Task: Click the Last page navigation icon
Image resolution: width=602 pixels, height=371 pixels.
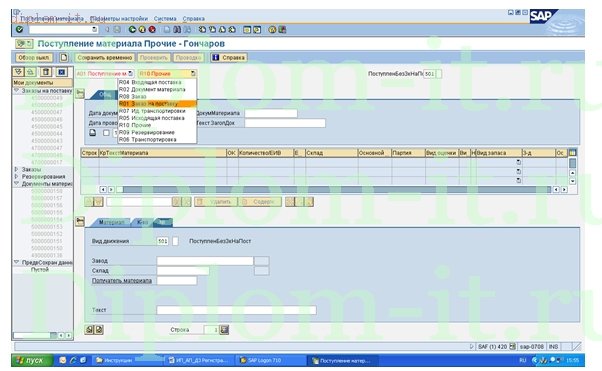Action: click(x=232, y=30)
